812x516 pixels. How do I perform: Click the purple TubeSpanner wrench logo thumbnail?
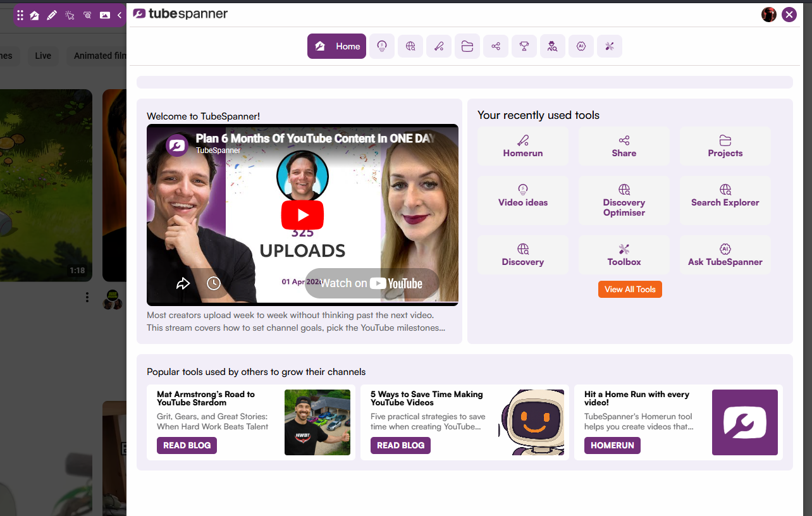coord(745,422)
